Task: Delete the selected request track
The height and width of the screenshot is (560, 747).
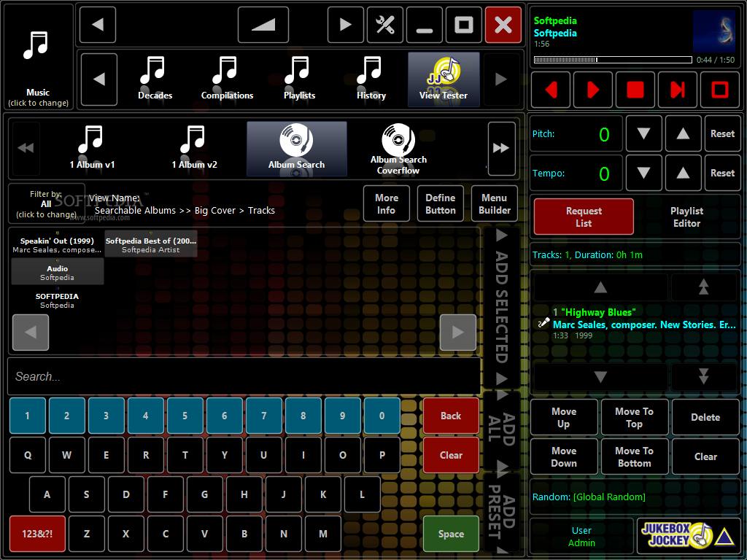Action: click(705, 418)
